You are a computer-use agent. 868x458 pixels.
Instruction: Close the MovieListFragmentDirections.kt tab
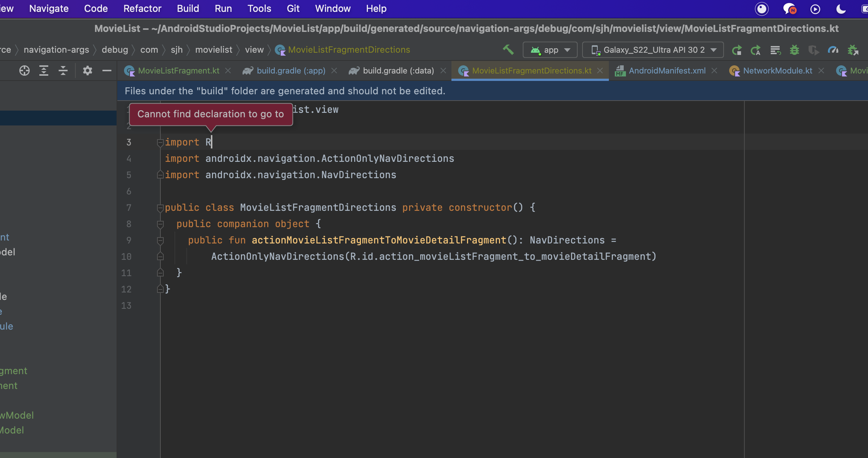pyautogui.click(x=600, y=71)
